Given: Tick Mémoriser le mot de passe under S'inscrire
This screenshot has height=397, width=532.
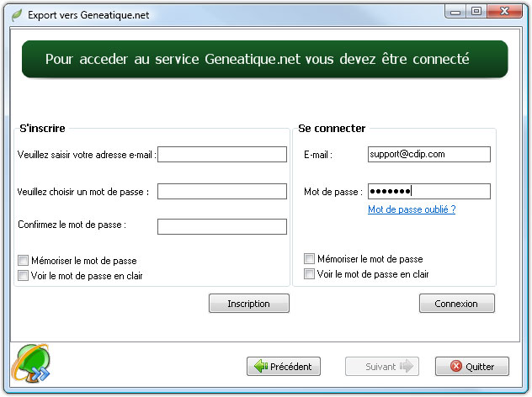Looking at the screenshot, I should pyautogui.click(x=23, y=261).
